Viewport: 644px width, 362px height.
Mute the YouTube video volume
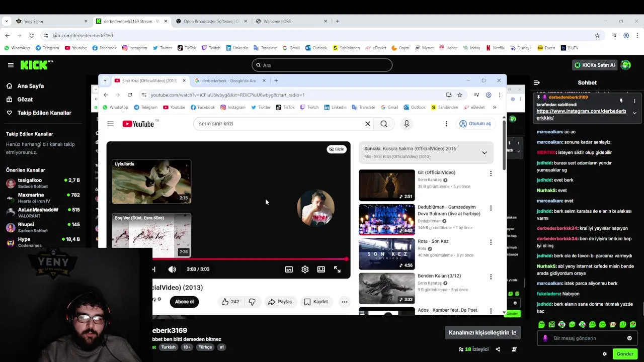coord(172,269)
